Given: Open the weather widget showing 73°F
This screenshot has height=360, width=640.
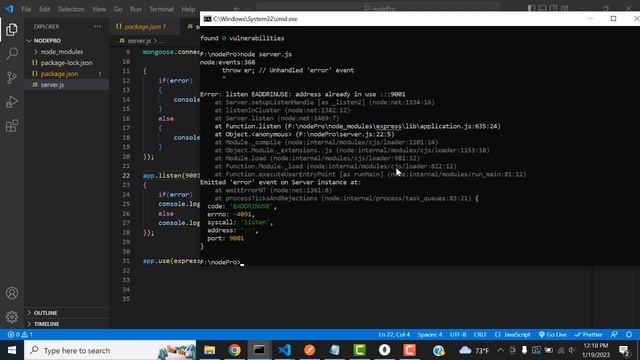Looking at the screenshot, I should 474,350.
